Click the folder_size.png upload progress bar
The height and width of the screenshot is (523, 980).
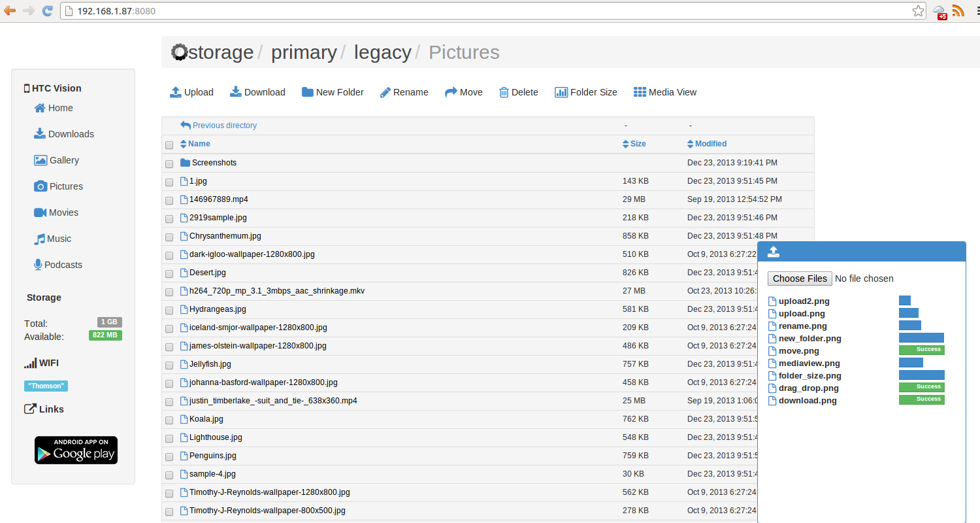(921, 375)
